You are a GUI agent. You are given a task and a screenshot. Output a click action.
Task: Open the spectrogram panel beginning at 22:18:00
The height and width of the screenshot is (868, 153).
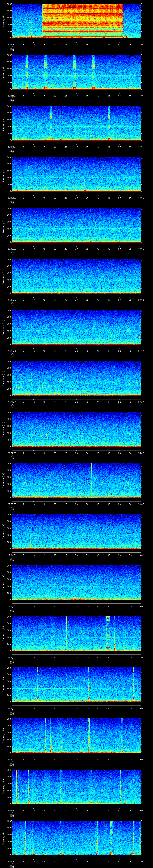tap(76, 225)
